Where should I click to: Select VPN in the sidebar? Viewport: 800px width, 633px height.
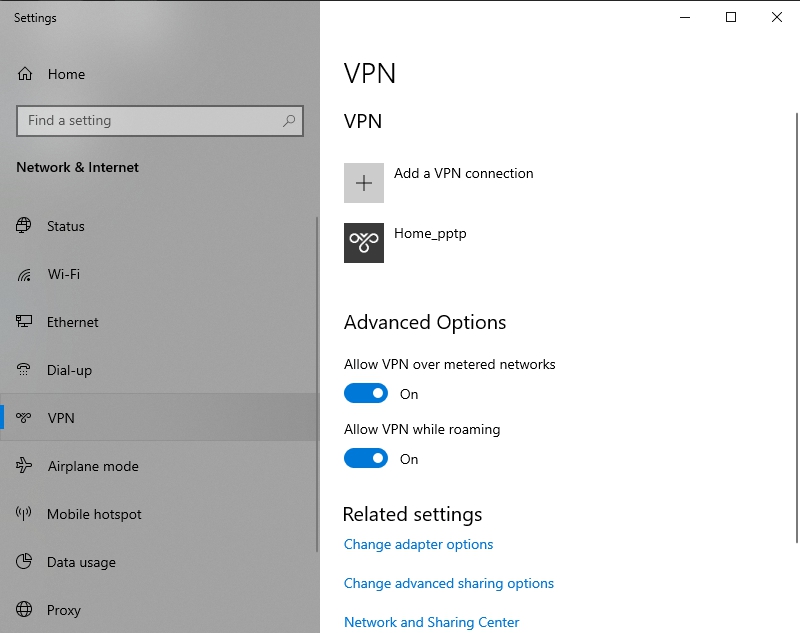click(61, 418)
